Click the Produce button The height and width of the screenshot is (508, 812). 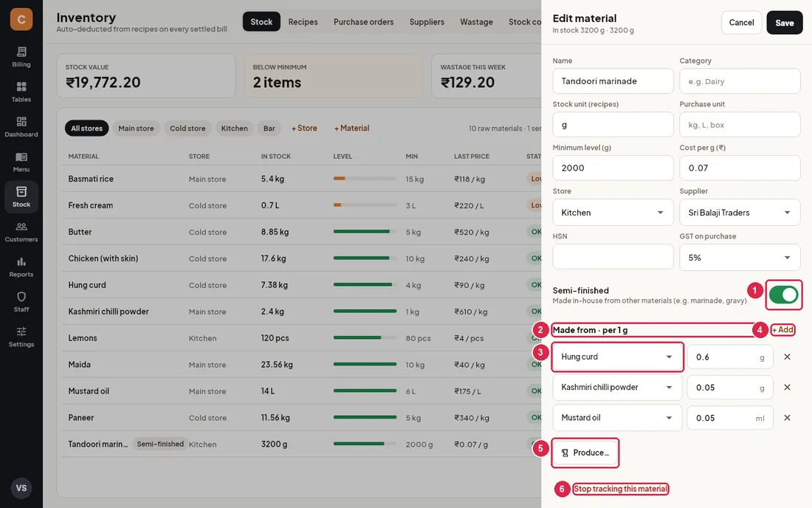pos(585,453)
